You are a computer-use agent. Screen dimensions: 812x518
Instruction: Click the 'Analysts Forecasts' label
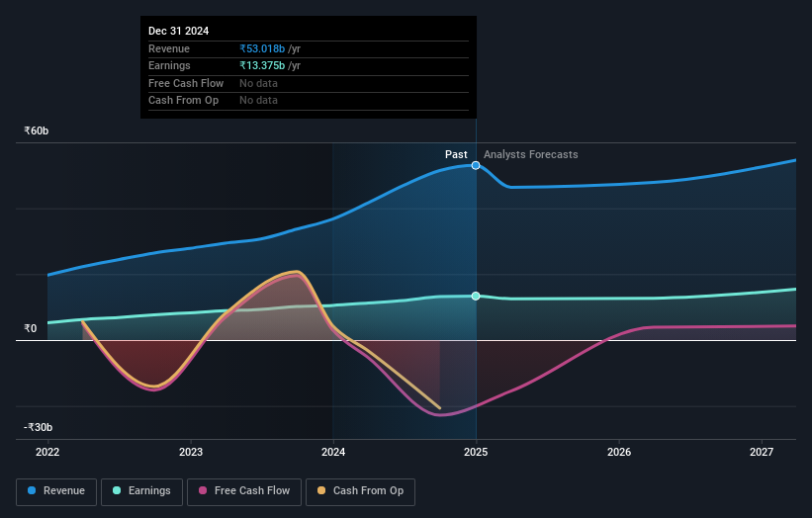point(531,155)
